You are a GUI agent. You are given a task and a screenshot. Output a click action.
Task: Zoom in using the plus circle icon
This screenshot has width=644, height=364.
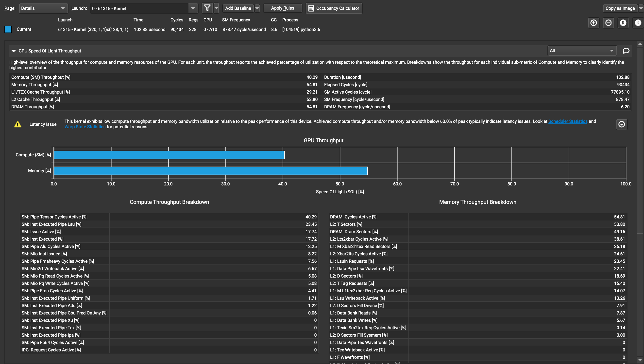pyautogui.click(x=594, y=23)
